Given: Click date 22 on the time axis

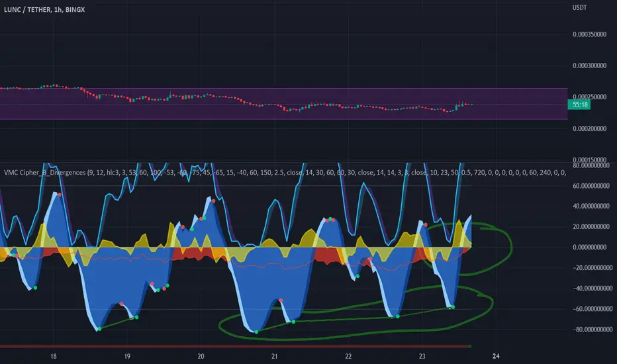Looking at the screenshot, I should tap(348, 357).
